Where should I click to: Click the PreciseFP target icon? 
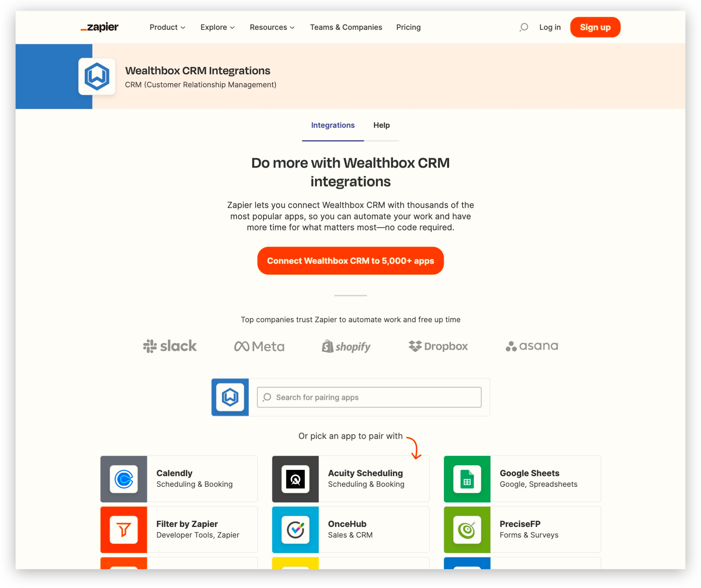pyautogui.click(x=467, y=530)
